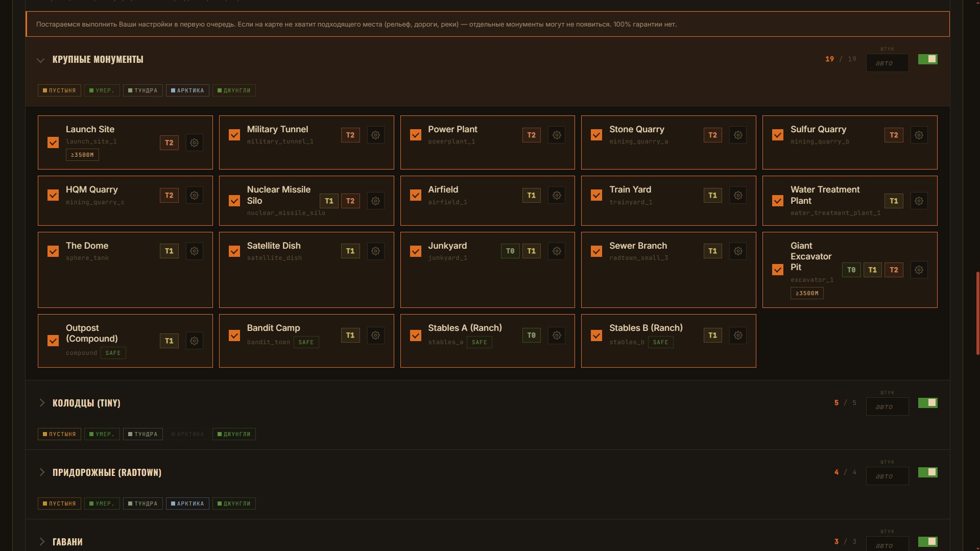Open settings gear for Water Treatment Plant
Screen dimensions: 980x551
(x=919, y=201)
